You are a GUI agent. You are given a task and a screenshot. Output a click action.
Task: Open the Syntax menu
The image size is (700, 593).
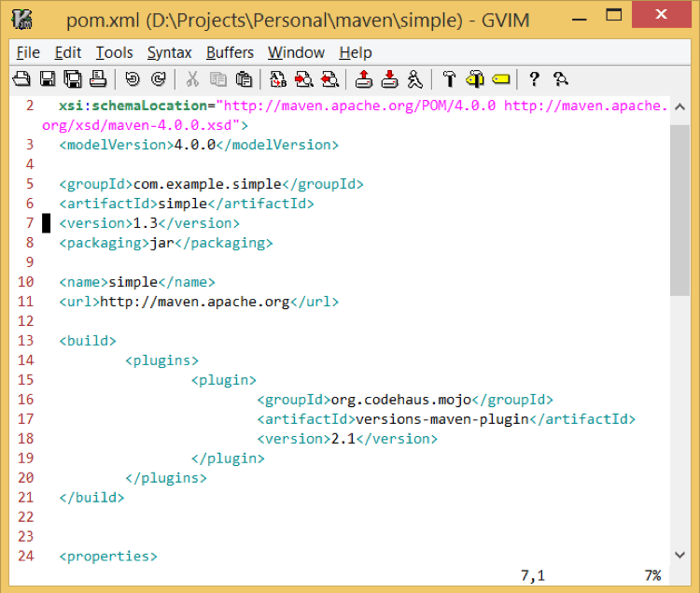(169, 52)
